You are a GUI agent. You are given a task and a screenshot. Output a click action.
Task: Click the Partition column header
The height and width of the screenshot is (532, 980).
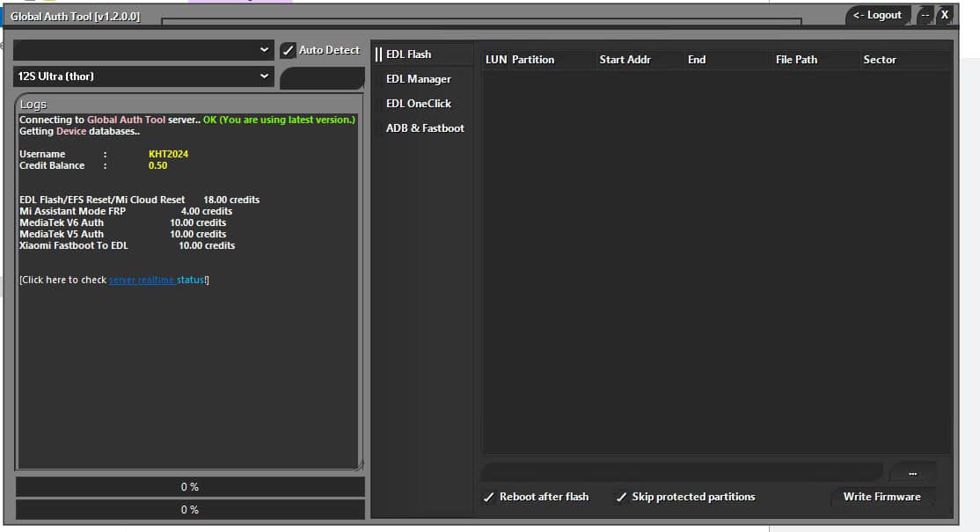tap(533, 60)
